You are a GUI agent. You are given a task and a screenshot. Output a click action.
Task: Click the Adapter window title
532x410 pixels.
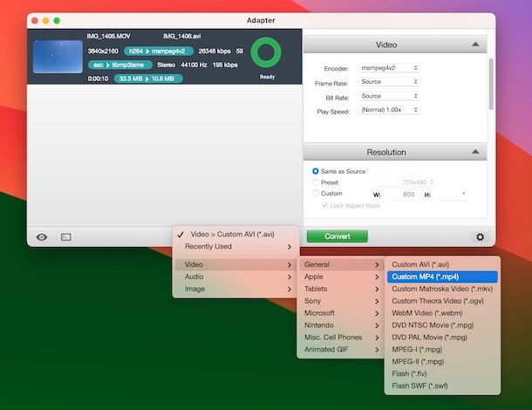(261, 20)
